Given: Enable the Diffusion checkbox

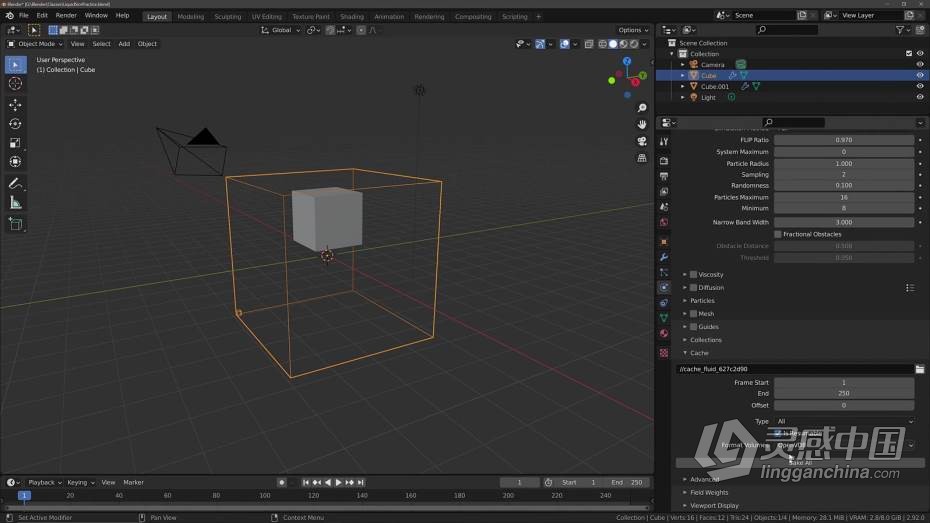Looking at the screenshot, I should 693,288.
